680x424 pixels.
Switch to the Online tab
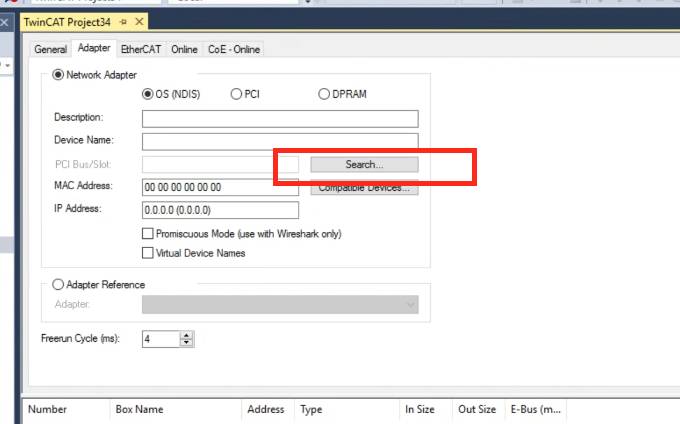pyautogui.click(x=184, y=49)
